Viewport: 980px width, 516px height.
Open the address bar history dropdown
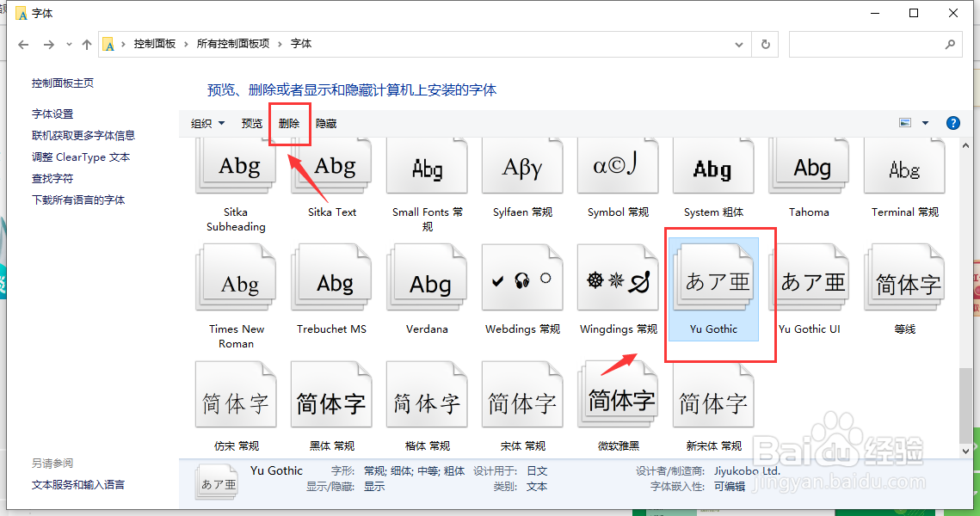[x=739, y=45]
